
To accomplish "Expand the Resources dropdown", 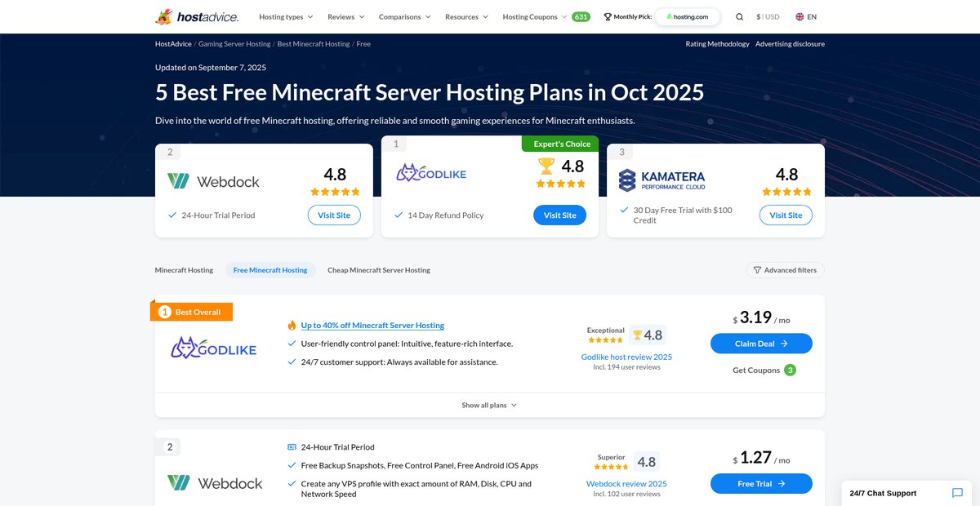I will (x=465, y=16).
